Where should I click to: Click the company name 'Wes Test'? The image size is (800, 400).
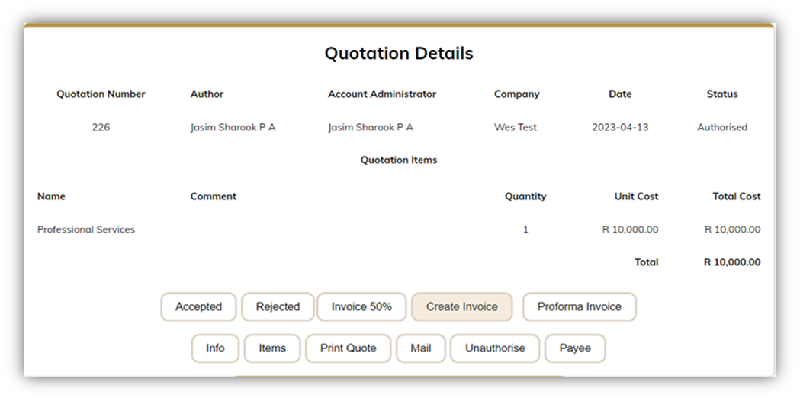tap(515, 127)
